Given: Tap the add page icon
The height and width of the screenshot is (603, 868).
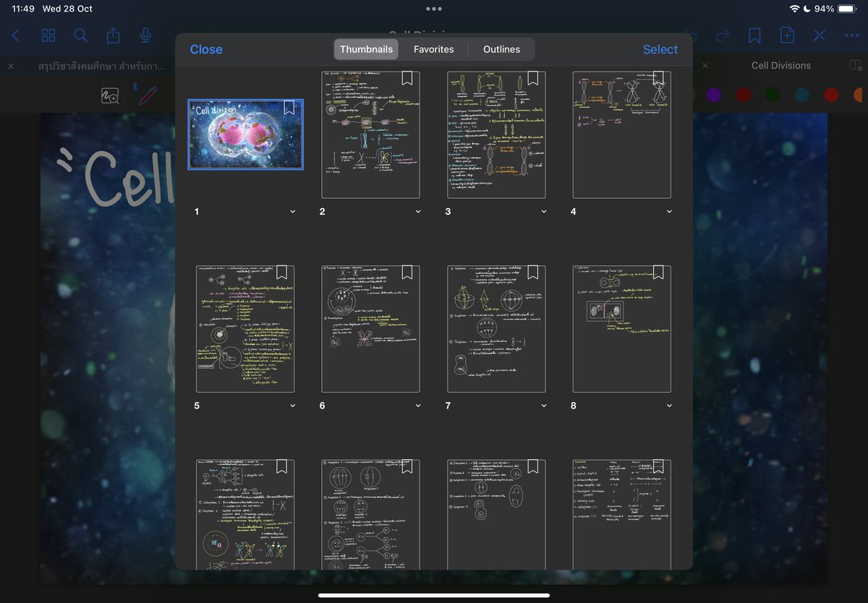Looking at the screenshot, I should (x=787, y=35).
